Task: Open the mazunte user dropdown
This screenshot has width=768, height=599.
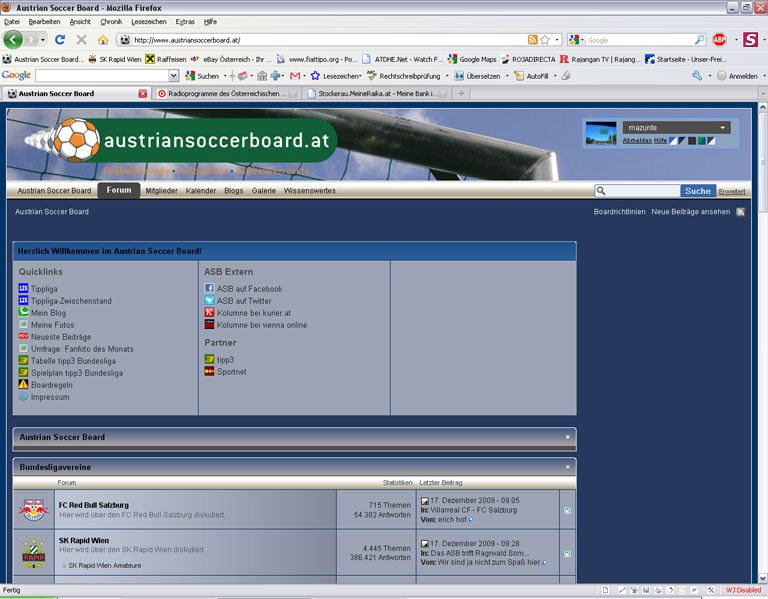Action: pos(676,128)
